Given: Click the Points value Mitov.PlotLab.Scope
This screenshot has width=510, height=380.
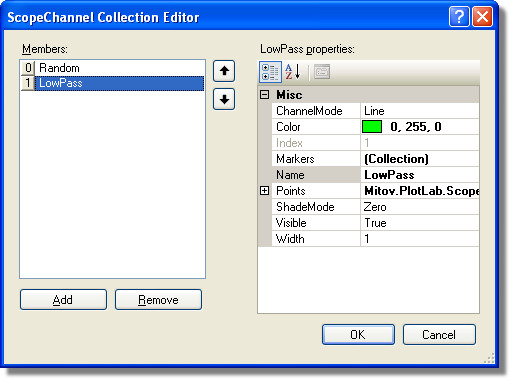Looking at the screenshot, I should coord(420,191).
